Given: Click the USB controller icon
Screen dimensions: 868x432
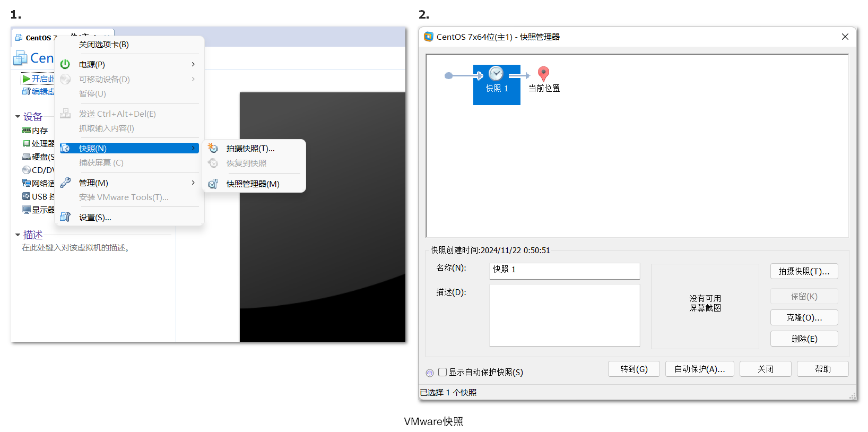Looking at the screenshot, I should [x=26, y=196].
